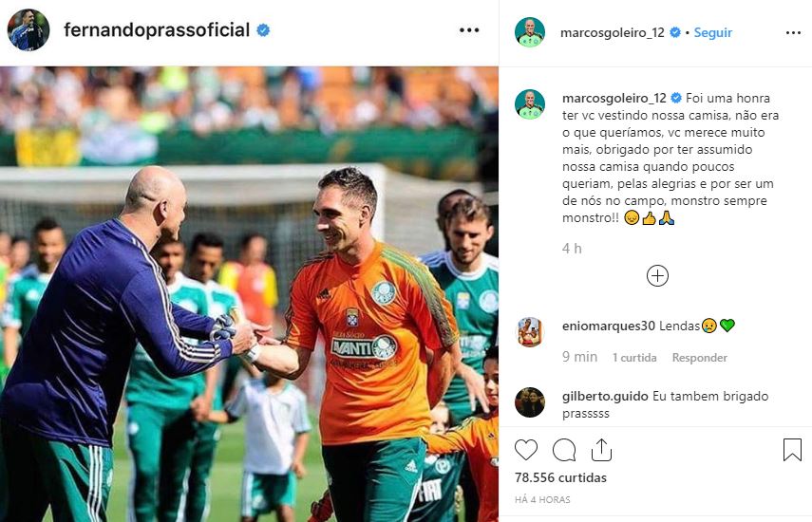The image size is (812, 522).
Task: Open three-dot menu beside fernandoprassoficial
Action: [x=469, y=30]
